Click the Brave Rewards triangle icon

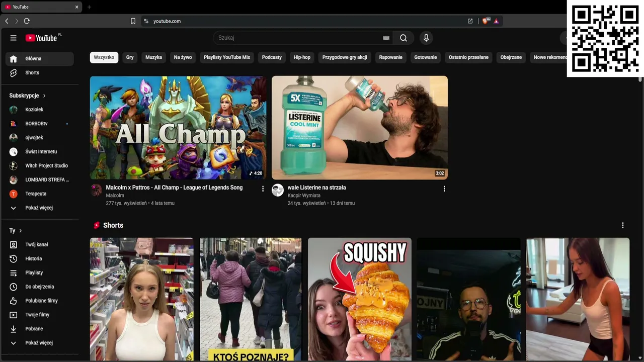(x=496, y=21)
